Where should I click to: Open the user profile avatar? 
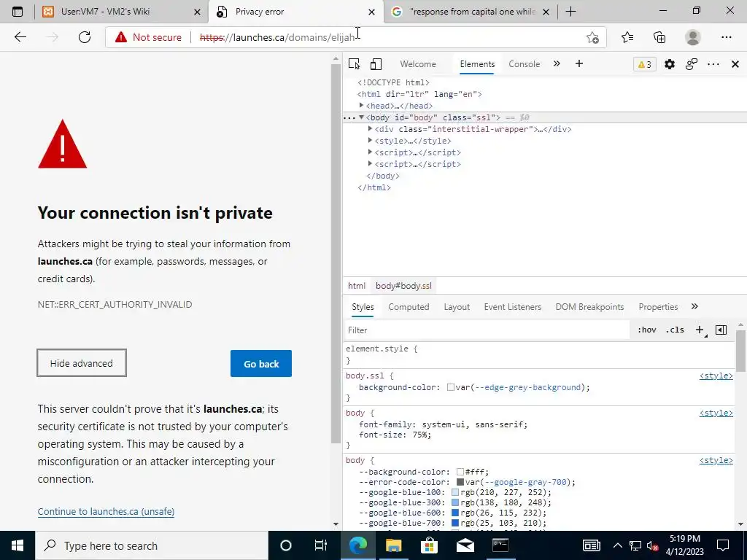point(693,37)
